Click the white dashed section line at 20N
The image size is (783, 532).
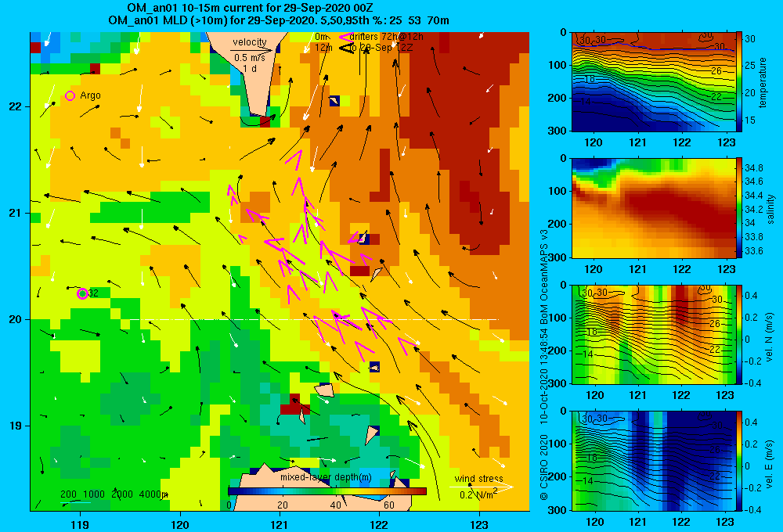click(314, 319)
